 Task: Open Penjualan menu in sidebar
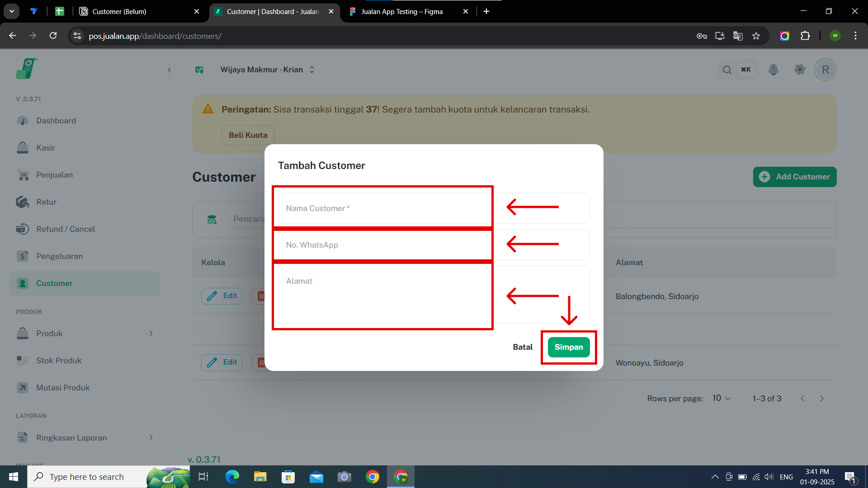click(x=54, y=175)
